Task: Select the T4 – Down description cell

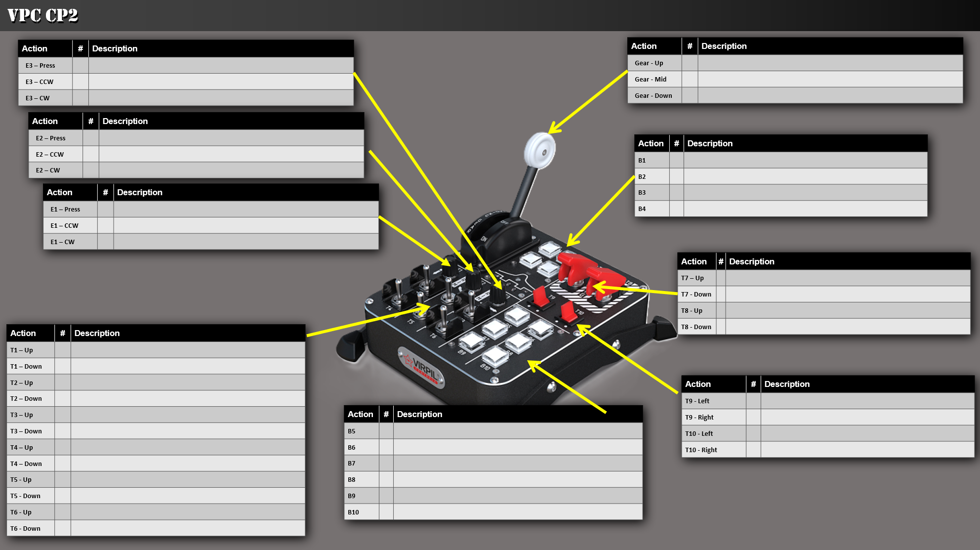Action: 188,464
